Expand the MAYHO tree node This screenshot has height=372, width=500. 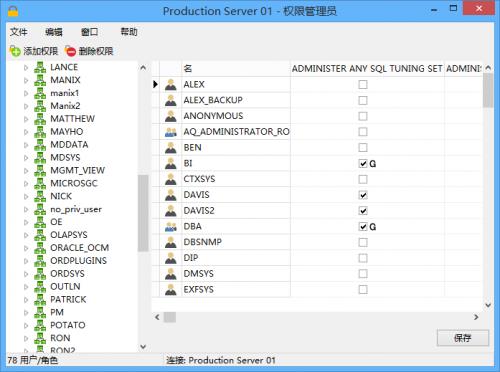(x=26, y=132)
